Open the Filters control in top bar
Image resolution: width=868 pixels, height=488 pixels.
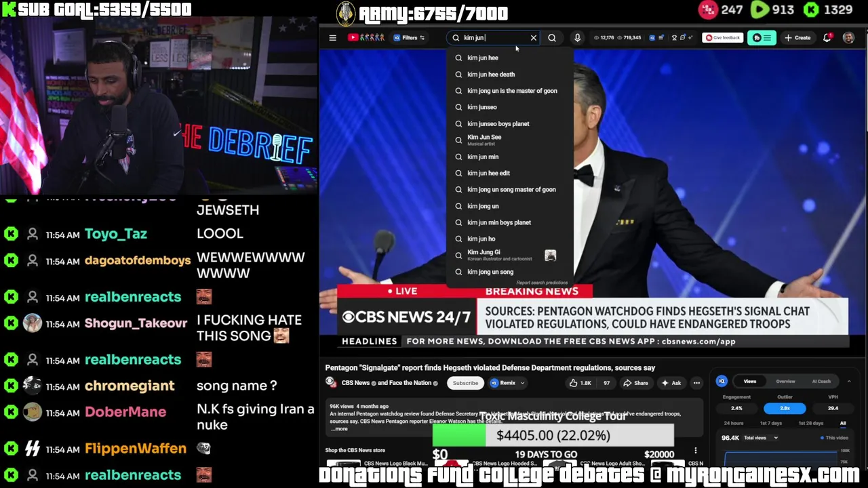click(x=409, y=38)
